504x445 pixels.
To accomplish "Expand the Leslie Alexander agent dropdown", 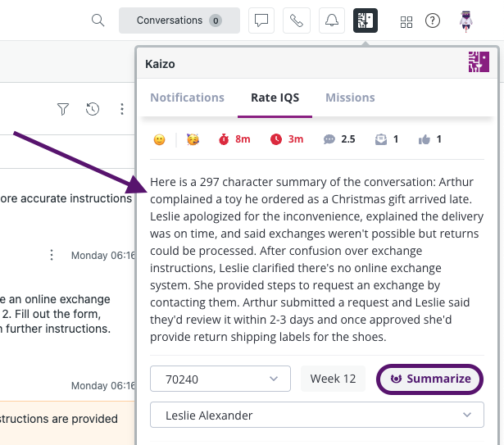I will point(317,415).
